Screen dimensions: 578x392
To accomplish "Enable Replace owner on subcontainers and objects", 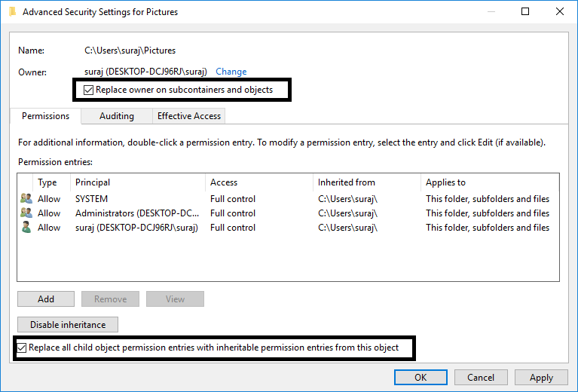I will point(90,90).
